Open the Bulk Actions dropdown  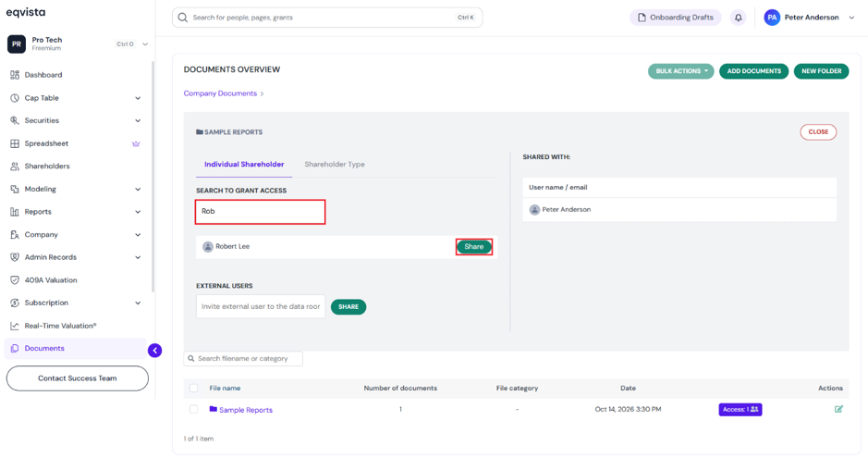[681, 71]
